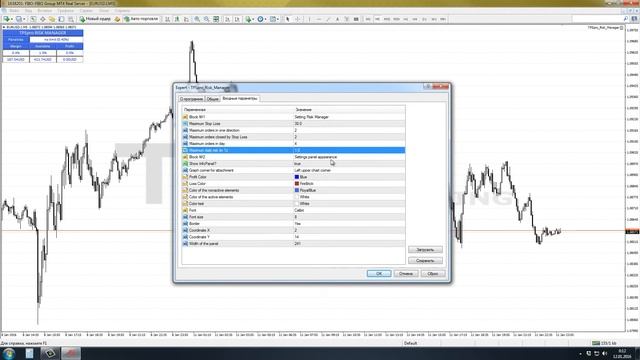
Task: Click Default profile in status bar
Action: (410, 343)
